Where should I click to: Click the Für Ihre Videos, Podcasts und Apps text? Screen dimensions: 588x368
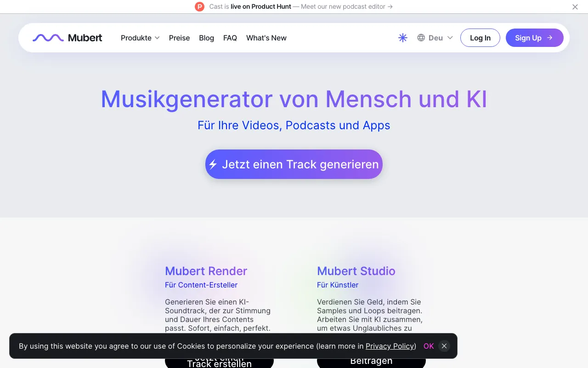point(294,125)
